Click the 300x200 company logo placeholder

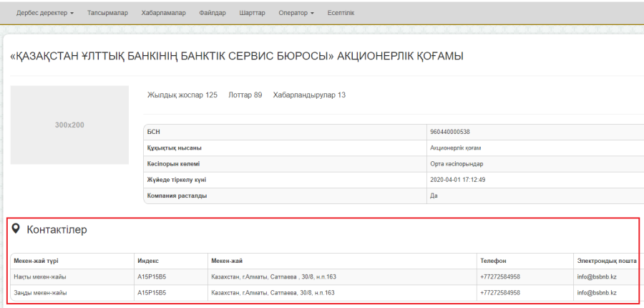click(x=69, y=125)
